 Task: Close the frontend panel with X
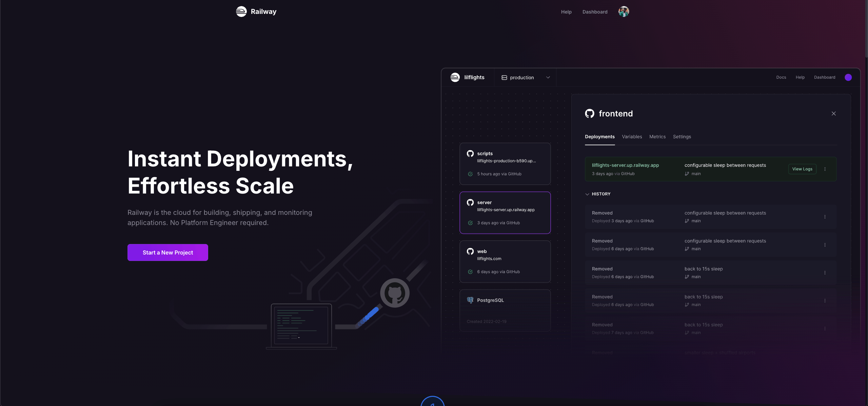tap(834, 114)
